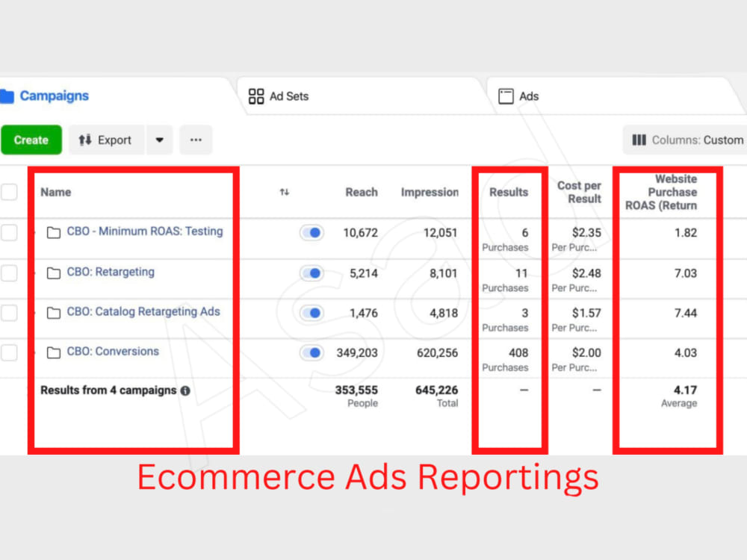Image resolution: width=747 pixels, height=560 pixels.
Task: Click folder icon beside CBO - Minimum ROAS: Testing
Action: pyautogui.click(x=54, y=232)
